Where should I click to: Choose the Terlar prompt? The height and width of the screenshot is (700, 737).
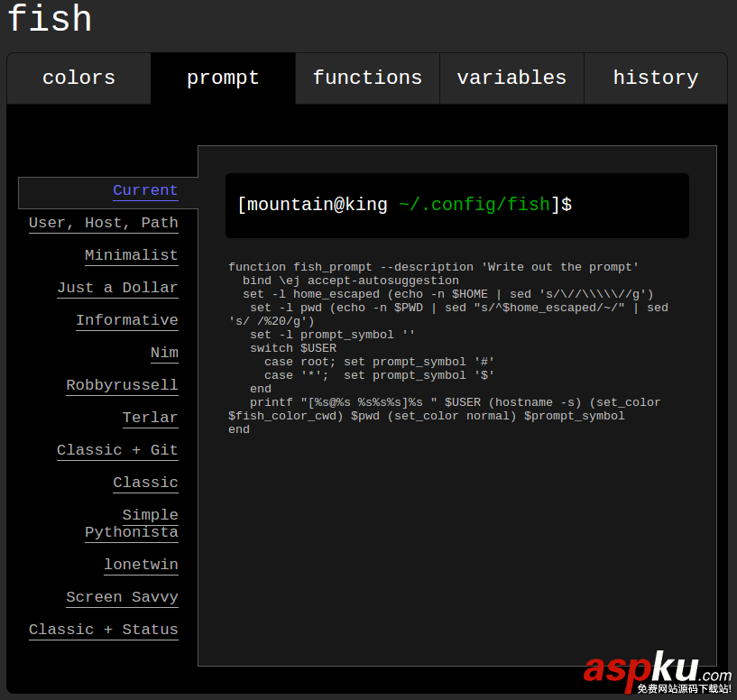click(151, 418)
